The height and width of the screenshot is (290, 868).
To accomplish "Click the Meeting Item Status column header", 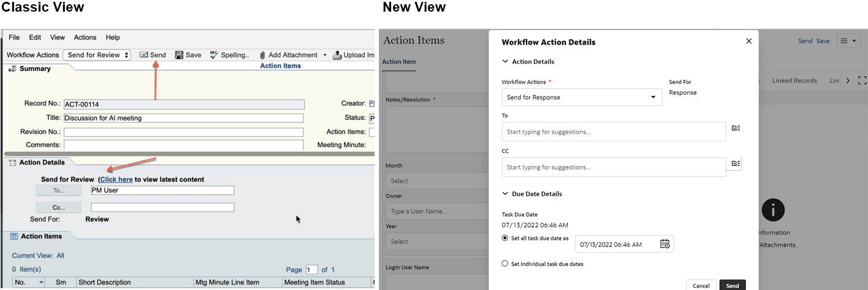I will point(326,283).
